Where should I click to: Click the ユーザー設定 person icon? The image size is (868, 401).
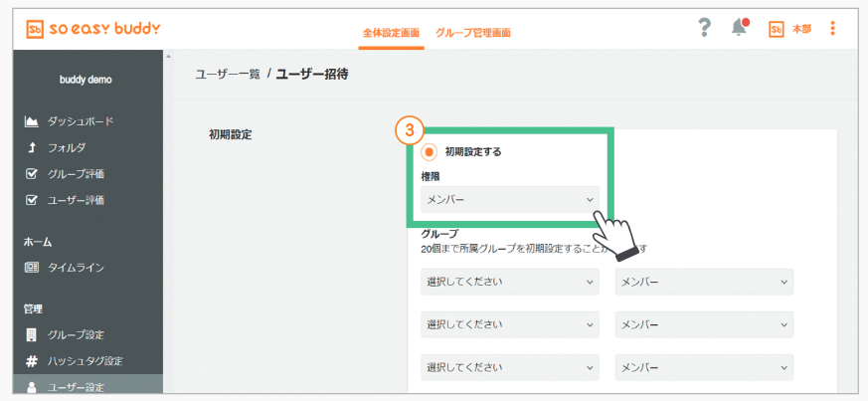click(32, 388)
